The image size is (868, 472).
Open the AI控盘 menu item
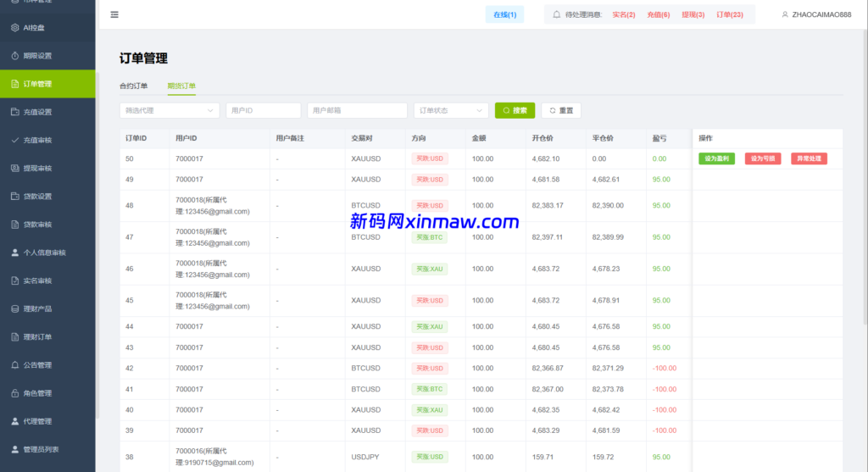[x=47, y=27]
